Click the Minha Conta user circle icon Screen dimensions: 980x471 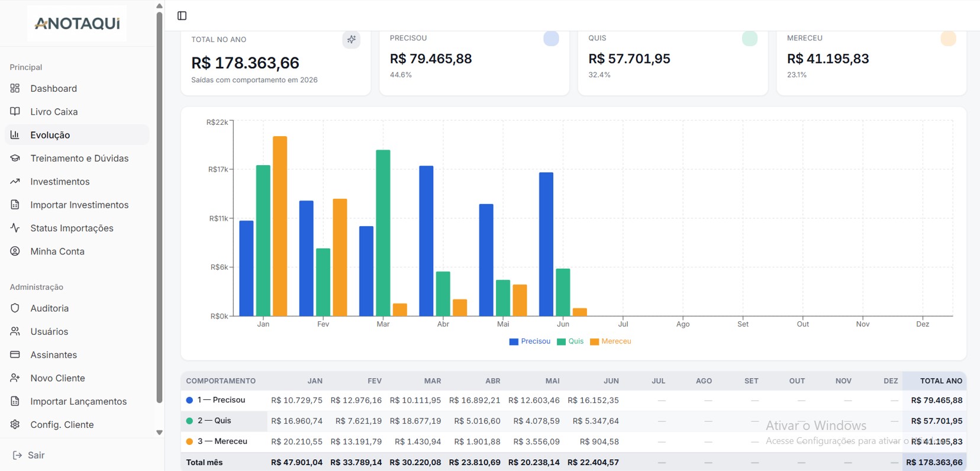15,251
